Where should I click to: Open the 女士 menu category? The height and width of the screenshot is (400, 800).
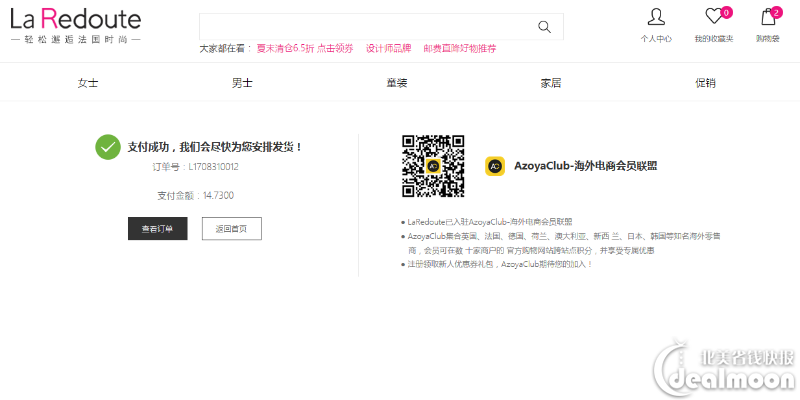(x=88, y=83)
